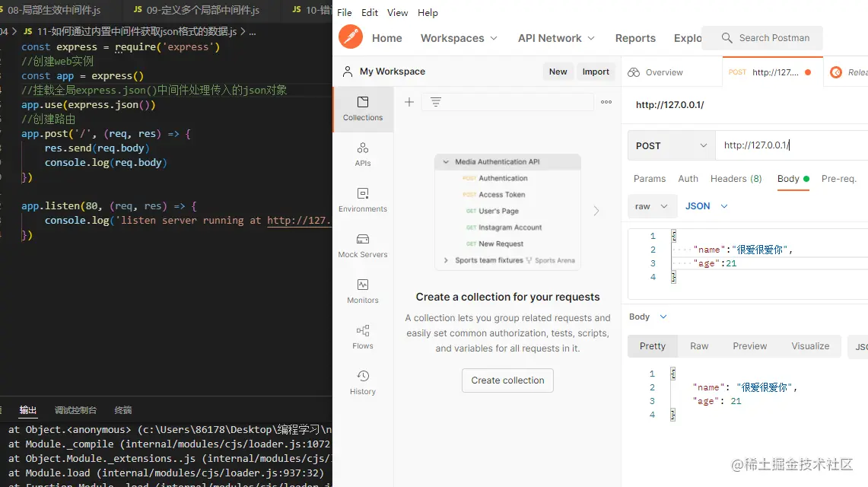Open the Edit menu
868x487 pixels.
point(369,12)
